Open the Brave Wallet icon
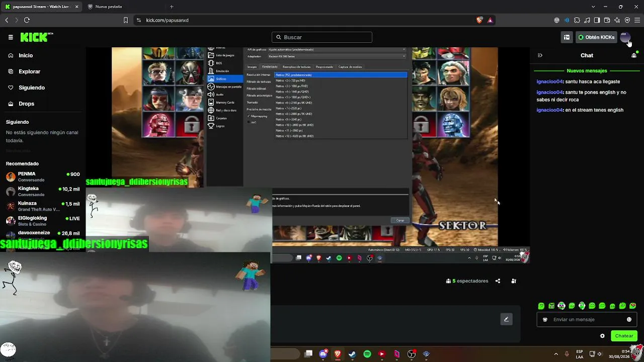Viewport: 644px width, 362px height. click(x=607, y=20)
